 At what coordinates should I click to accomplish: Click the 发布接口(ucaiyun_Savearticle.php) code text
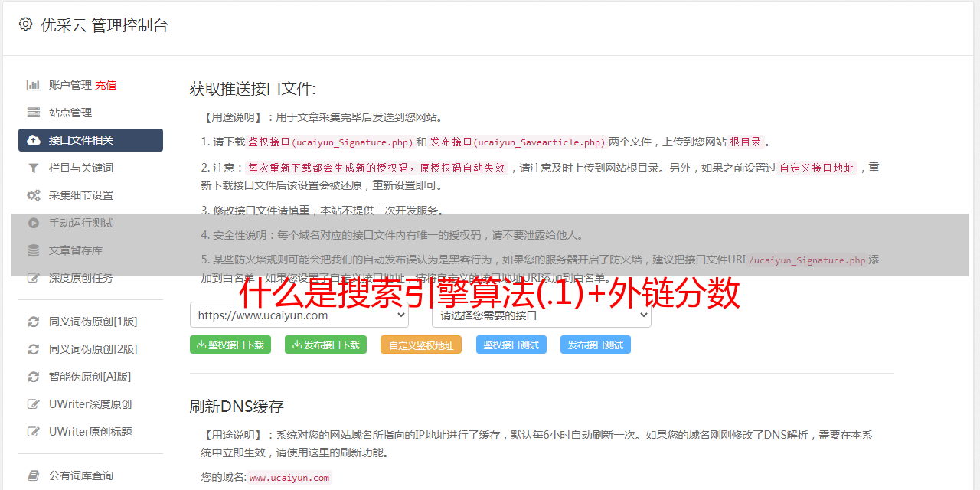518,142
